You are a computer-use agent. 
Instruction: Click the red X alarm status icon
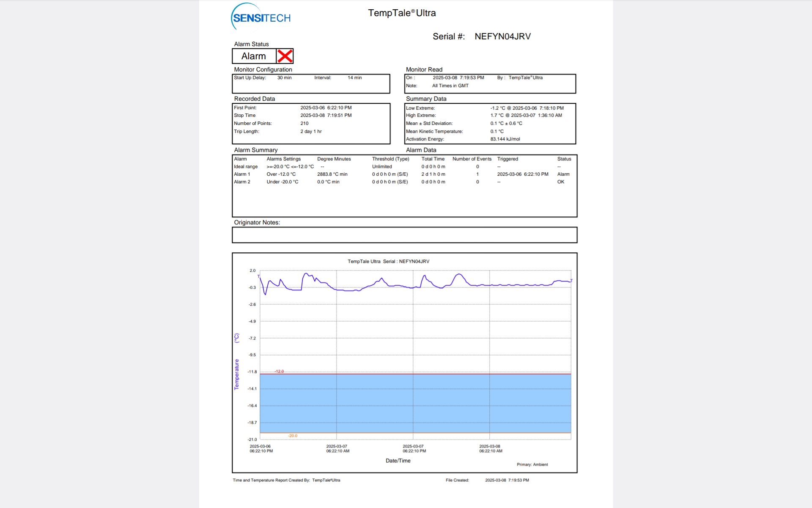(x=285, y=56)
